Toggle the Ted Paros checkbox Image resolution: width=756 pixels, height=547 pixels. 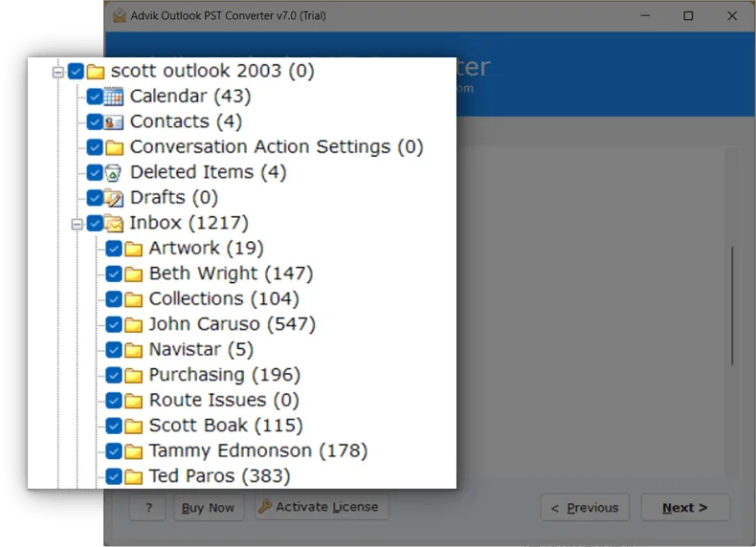113,475
